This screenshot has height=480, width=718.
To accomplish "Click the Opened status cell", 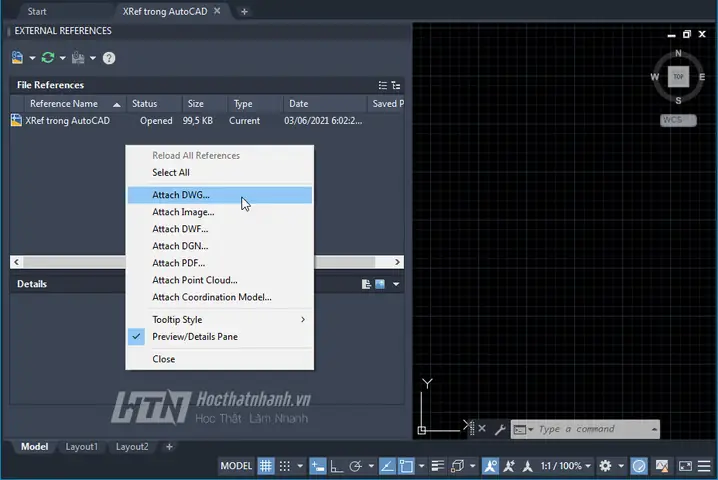I will click(156, 120).
